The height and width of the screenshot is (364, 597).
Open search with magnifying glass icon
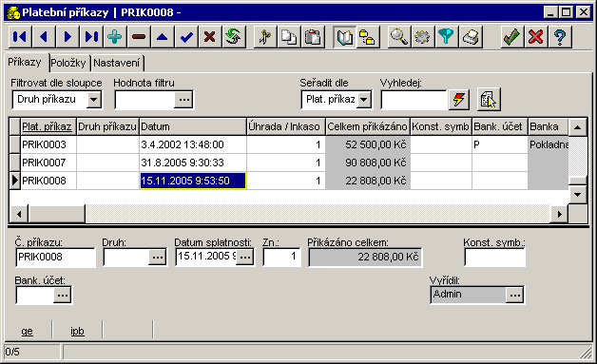[399, 37]
